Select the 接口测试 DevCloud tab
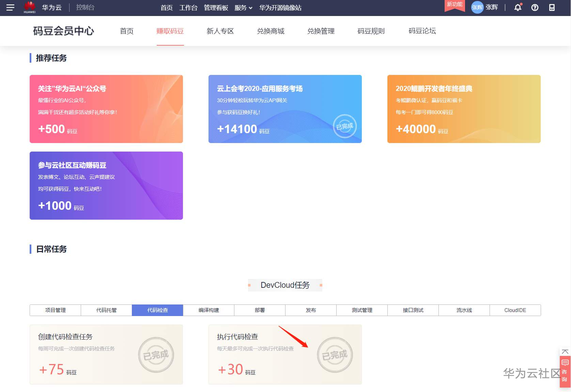 click(x=413, y=310)
